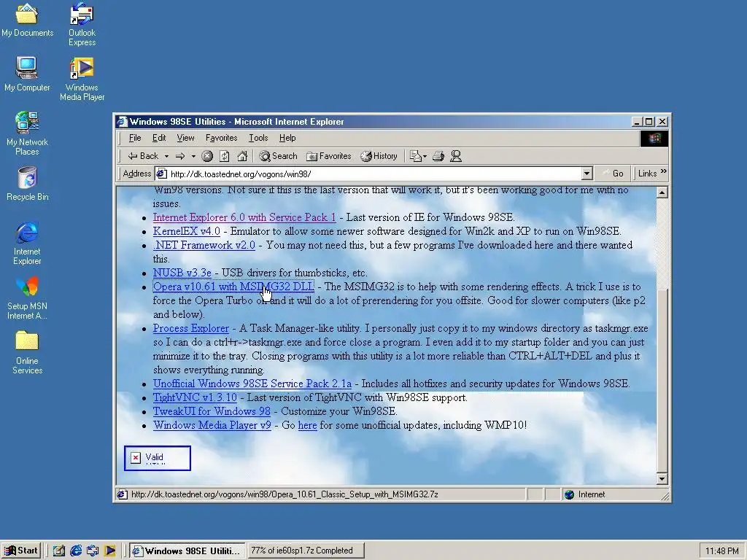The height and width of the screenshot is (560, 747).
Task: Open the NUSB v3.3e link
Action: (x=182, y=273)
